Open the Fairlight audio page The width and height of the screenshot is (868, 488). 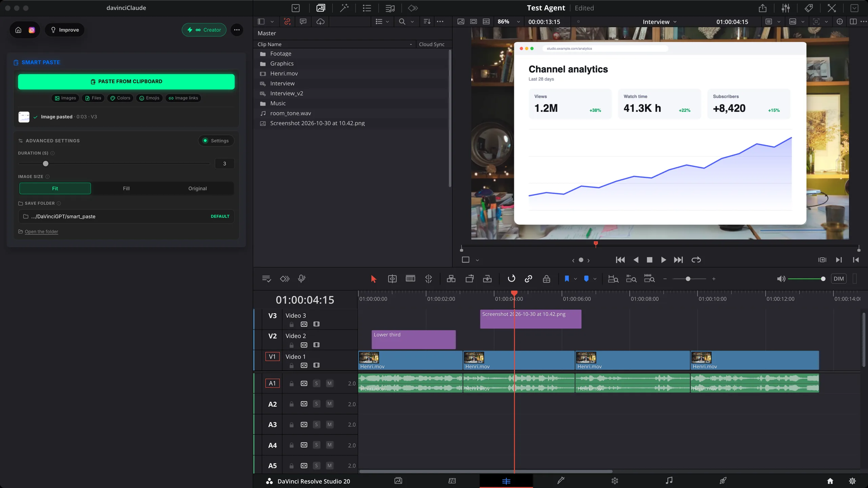[x=669, y=481]
